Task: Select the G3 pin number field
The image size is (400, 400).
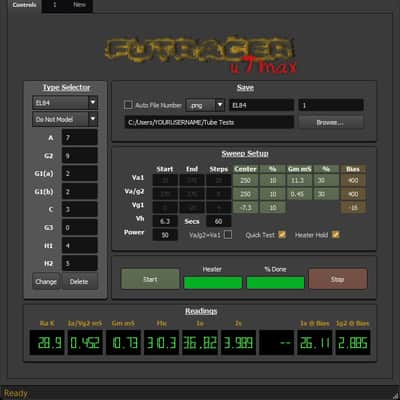Action: pyautogui.click(x=80, y=227)
